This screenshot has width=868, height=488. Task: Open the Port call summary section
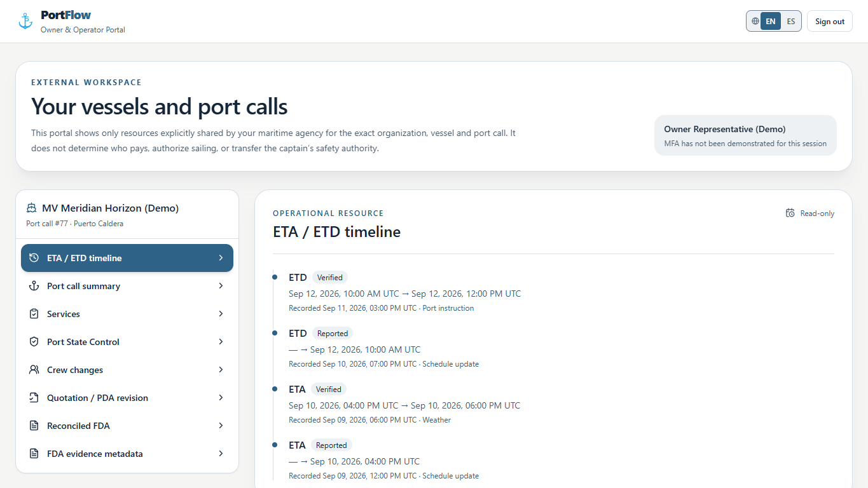(127, 286)
